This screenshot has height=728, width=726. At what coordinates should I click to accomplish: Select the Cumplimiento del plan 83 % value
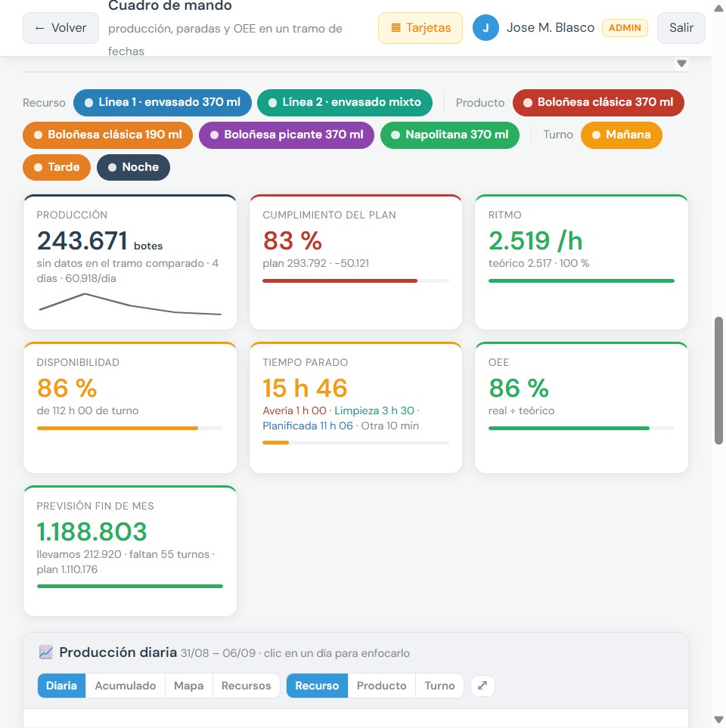292,240
